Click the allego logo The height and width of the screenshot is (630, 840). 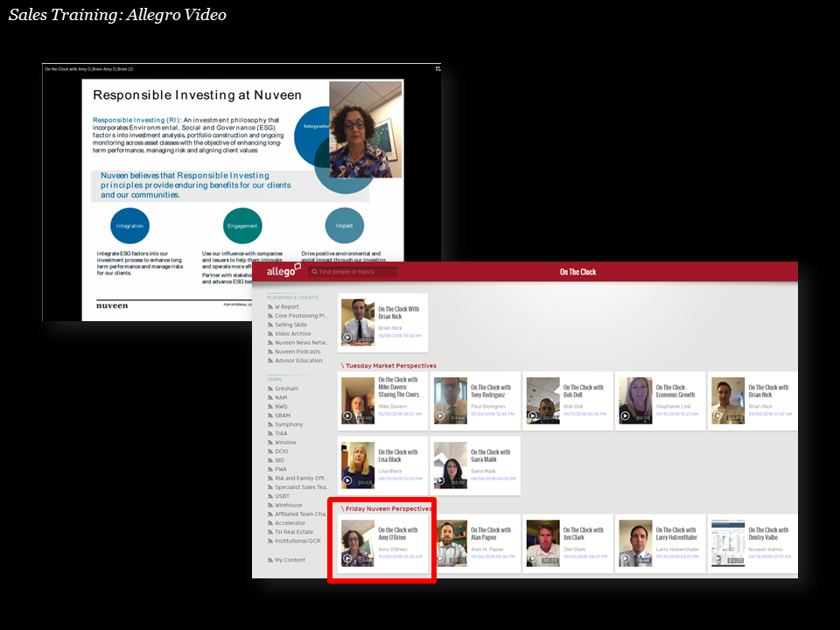pos(283,271)
